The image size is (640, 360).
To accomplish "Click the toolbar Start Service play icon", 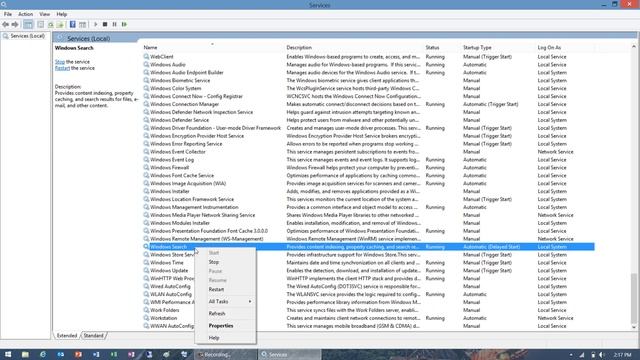I will 96,24.
